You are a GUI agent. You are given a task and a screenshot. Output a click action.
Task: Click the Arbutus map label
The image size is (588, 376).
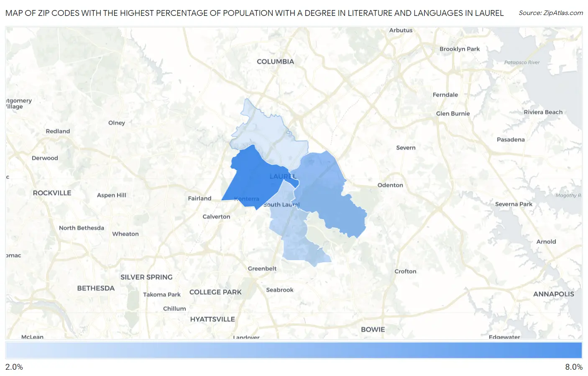coord(401,31)
